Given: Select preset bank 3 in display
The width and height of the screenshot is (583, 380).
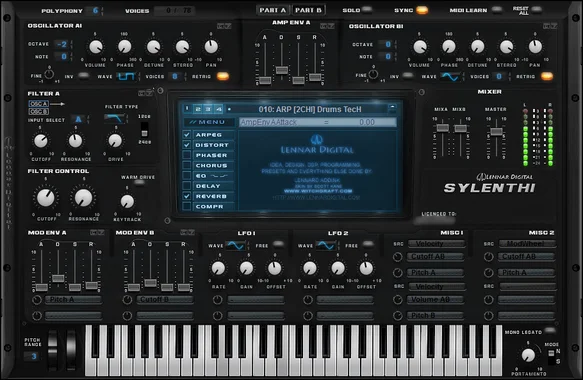Looking at the screenshot, I should (x=208, y=109).
